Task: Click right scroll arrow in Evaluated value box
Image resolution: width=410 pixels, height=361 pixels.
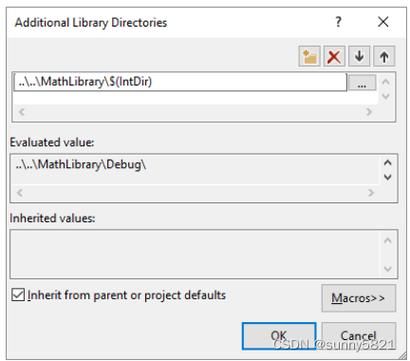Action: 371,193
